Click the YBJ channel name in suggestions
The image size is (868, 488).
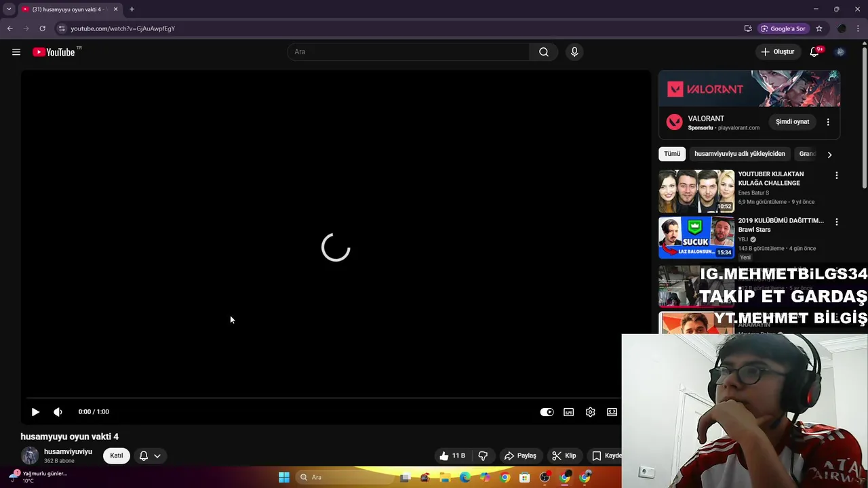[x=743, y=239]
